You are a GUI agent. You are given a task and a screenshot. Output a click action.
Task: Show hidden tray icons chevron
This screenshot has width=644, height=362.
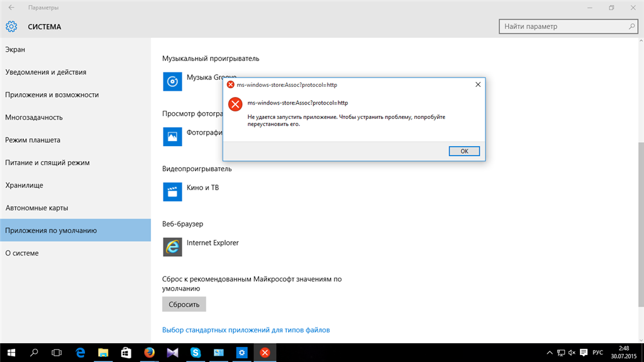(x=550, y=353)
